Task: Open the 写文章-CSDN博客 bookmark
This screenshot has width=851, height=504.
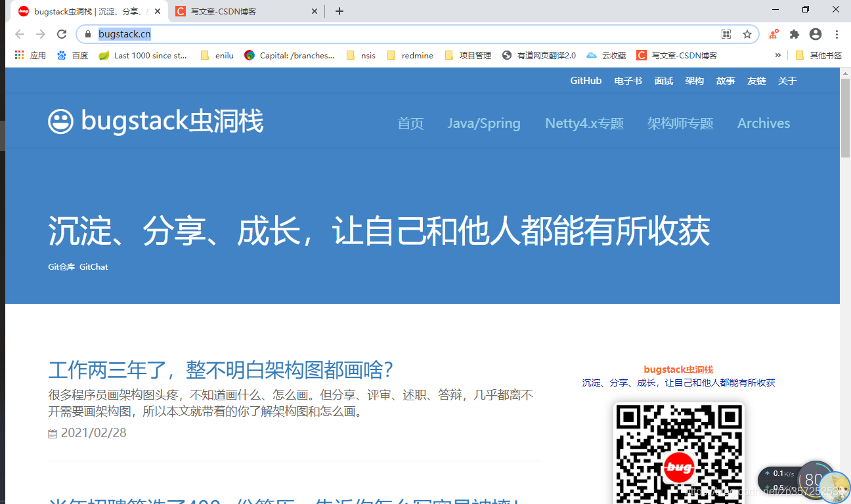Action: 677,55
